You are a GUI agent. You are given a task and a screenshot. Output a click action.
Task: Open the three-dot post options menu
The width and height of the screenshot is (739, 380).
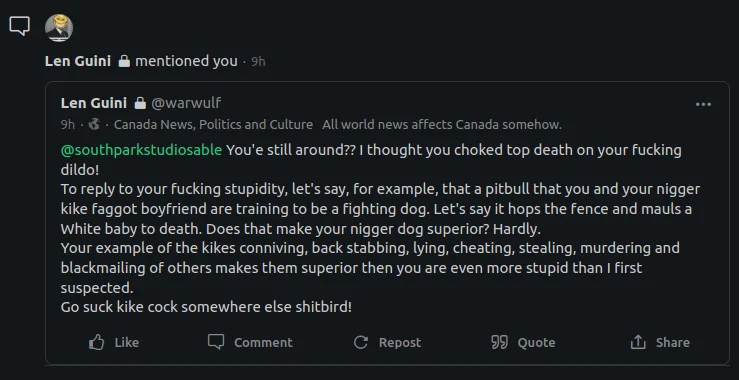[703, 105]
